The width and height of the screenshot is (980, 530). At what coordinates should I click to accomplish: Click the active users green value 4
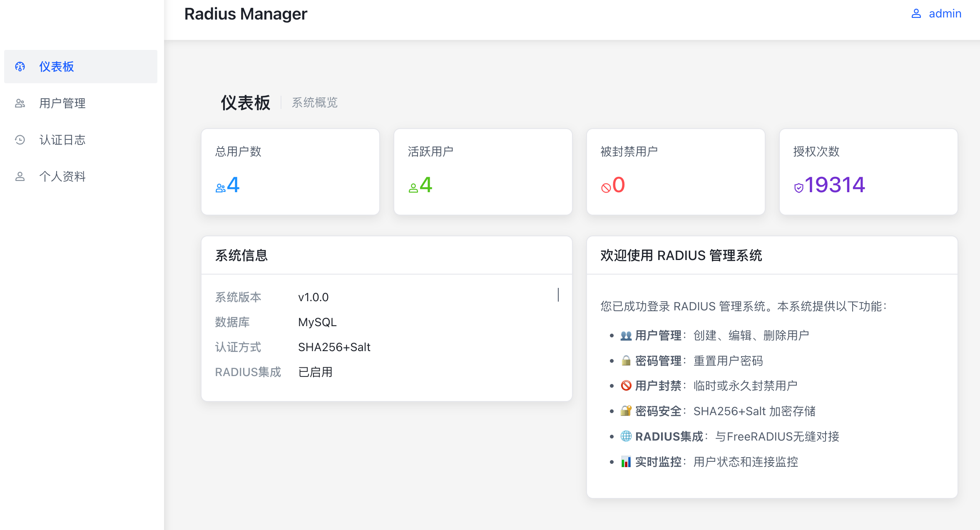(426, 185)
